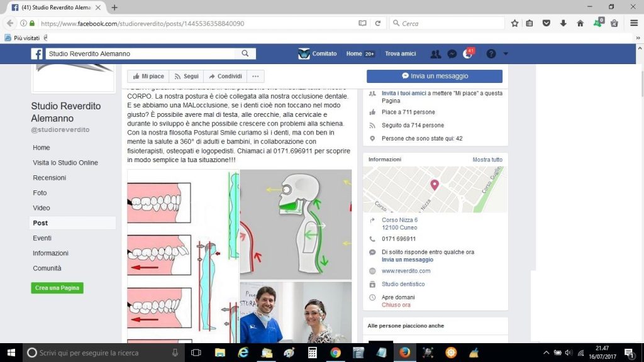
Task: Select Recensioni in the left sidebar
Action: click(x=49, y=178)
